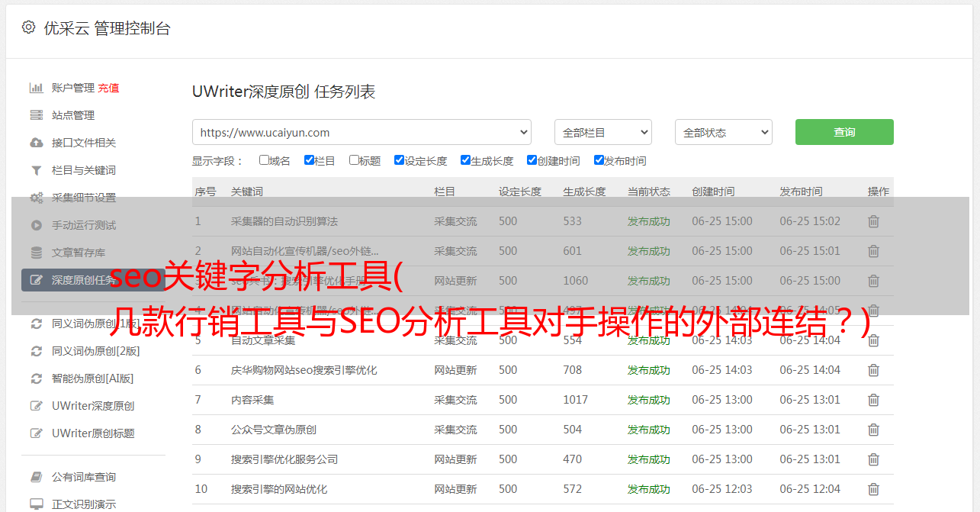
Task: Click the edit icon of 深度原创任务
Action: click(x=36, y=280)
